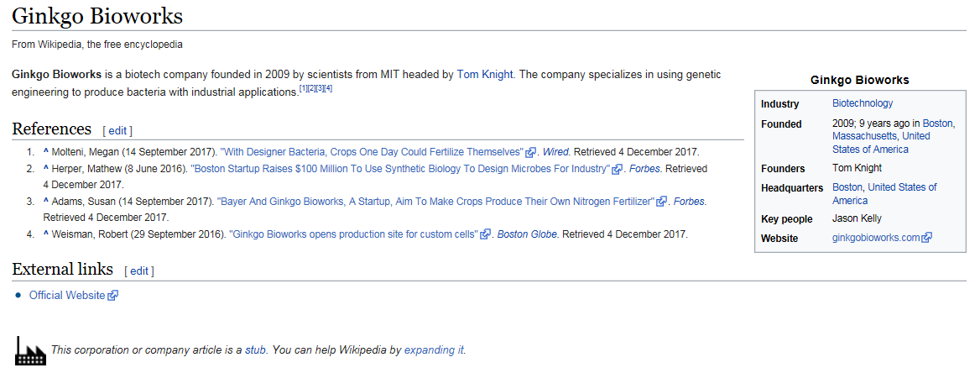
Task: Open the Tom Knight link in intro
Action: pos(485,75)
